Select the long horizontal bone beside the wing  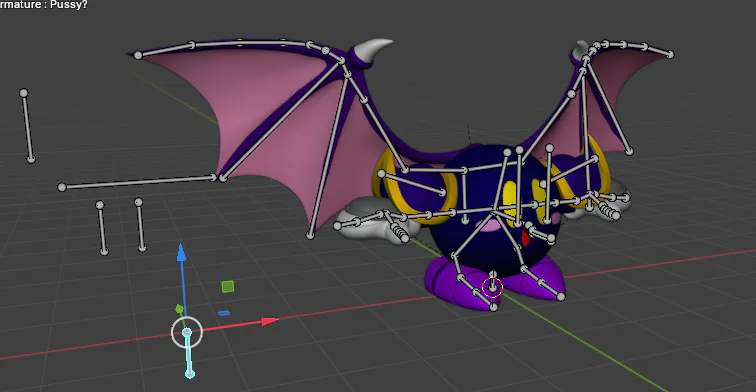137,182
